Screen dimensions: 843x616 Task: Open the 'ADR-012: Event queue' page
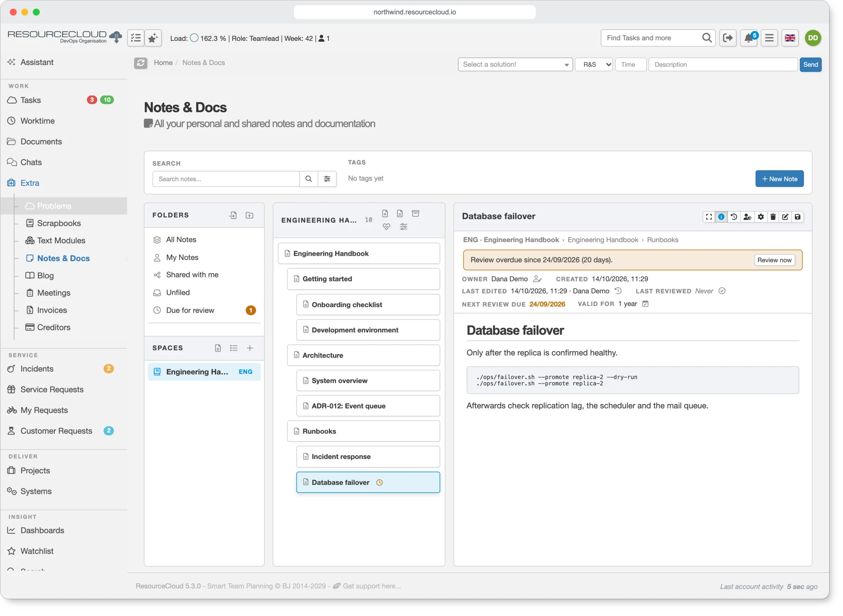tap(368, 406)
